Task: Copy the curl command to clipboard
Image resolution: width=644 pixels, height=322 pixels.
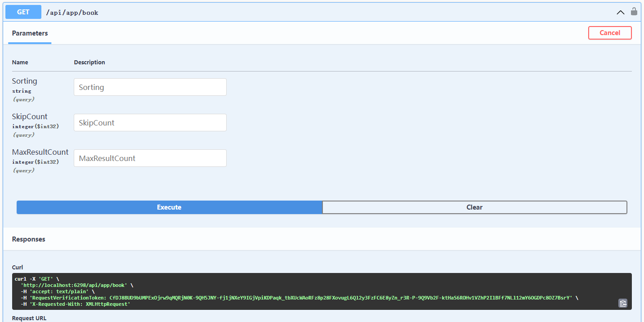Action: point(622,303)
